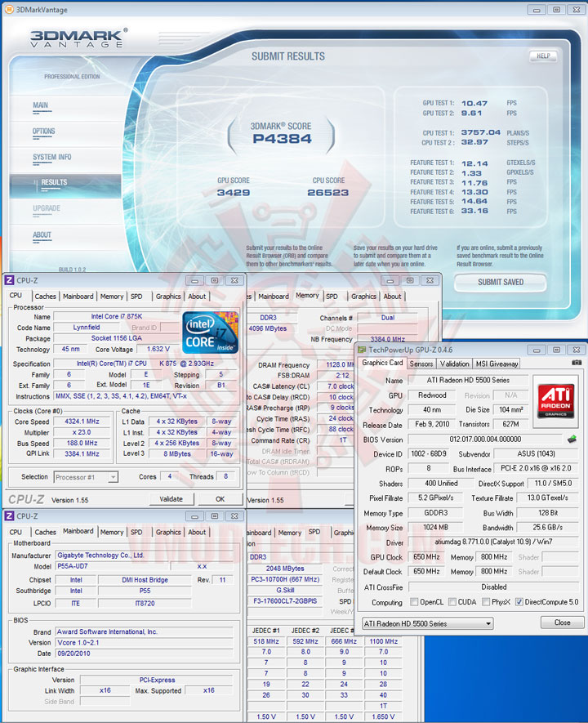Click the Driver field in GPU-Z
588x723 pixels.
tap(493, 542)
